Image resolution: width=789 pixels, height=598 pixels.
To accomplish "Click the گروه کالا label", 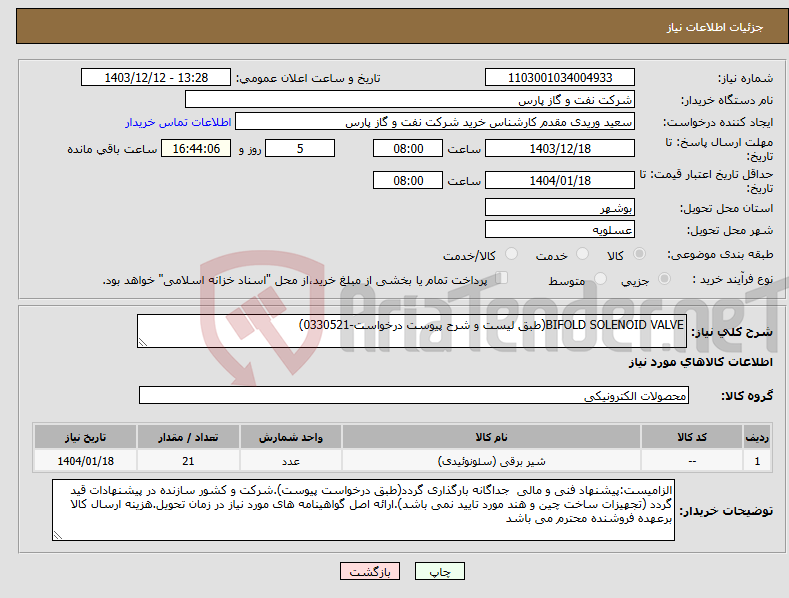I will [747, 396].
